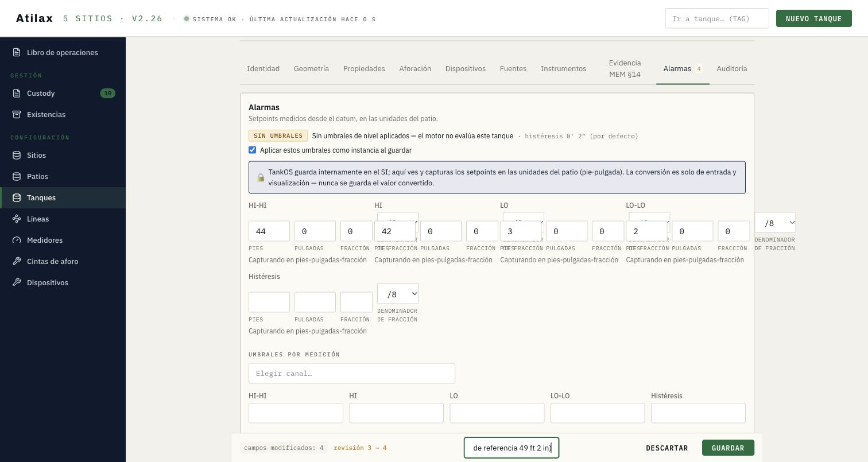This screenshot has height=462, width=868.
Task: Click the revision note field at bottom
Action: click(511, 448)
